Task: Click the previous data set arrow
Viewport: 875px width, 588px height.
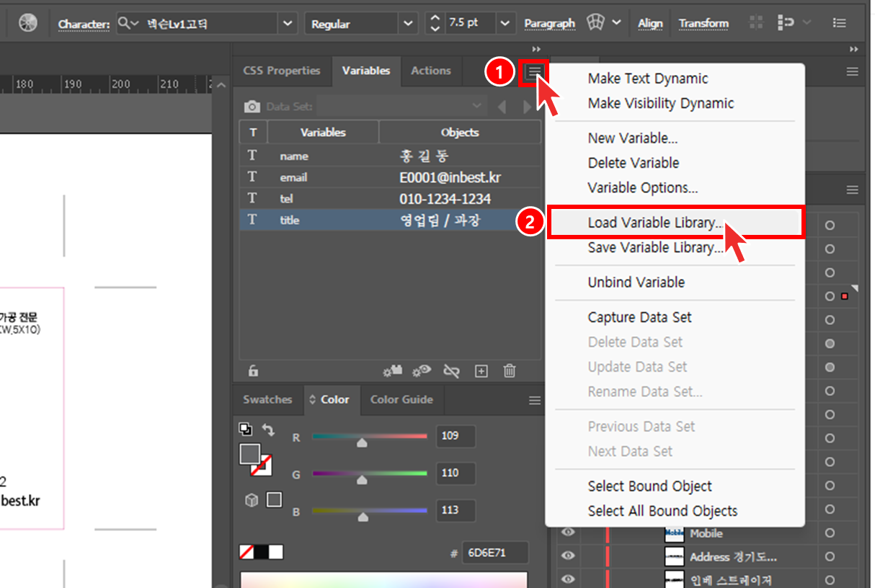Action: click(x=502, y=107)
